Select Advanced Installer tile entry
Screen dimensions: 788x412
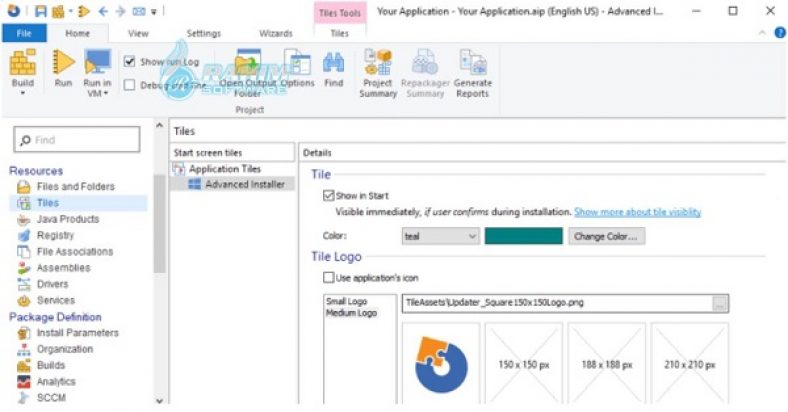[x=244, y=184]
